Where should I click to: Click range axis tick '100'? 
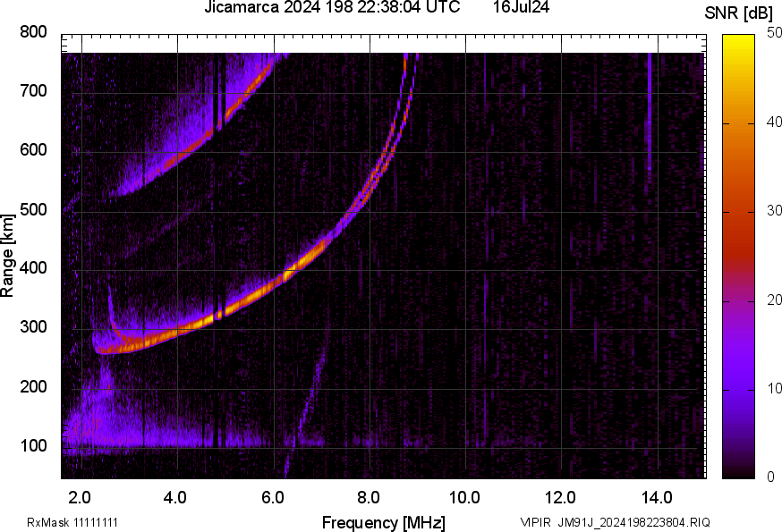coord(33,445)
